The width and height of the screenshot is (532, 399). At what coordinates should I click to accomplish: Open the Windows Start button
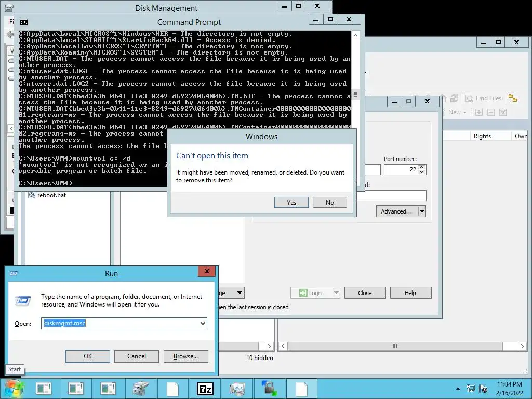pyautogui.click(x=13, y=389)
